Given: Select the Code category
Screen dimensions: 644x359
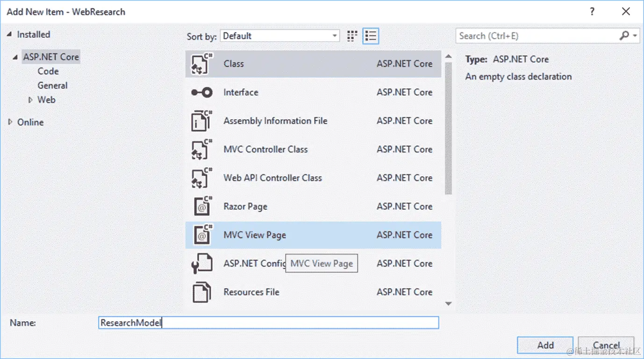Looking at the screenshot, I should pyautogui.click(x=48, y=71).
